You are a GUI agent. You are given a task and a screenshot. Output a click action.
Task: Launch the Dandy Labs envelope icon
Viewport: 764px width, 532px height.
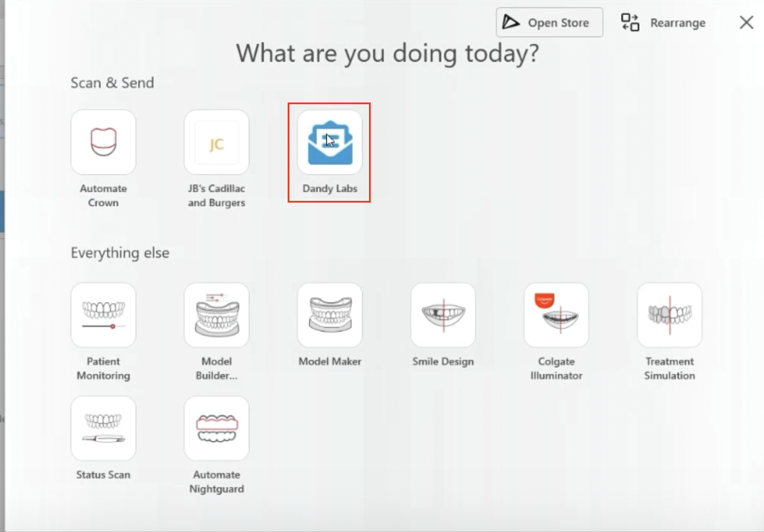click(x=330, y=142)
